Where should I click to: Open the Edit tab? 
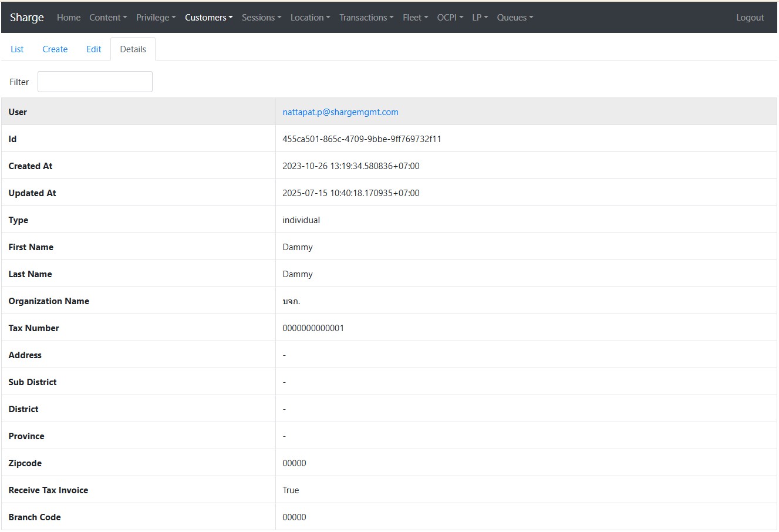[94, 49]
